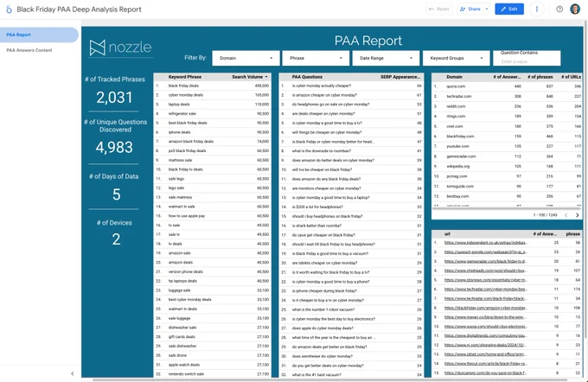Click the # of URLs column header

pyautogui.click(x=571, y=77)
